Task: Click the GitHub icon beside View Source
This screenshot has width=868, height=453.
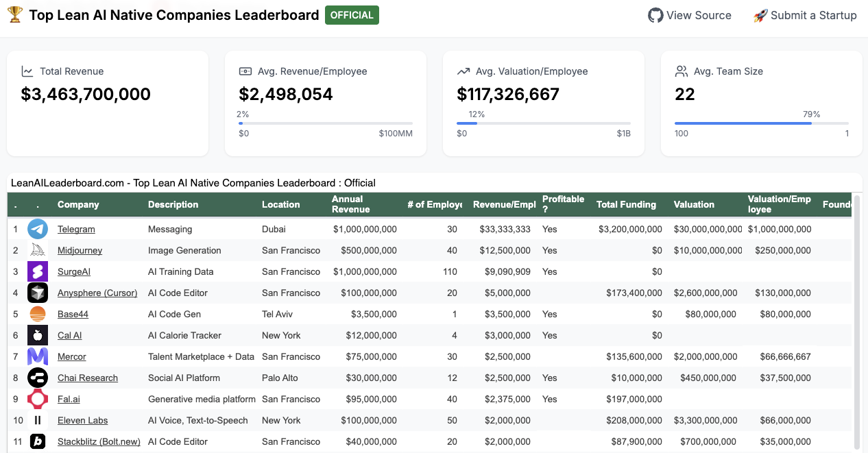Action: (x=655, y=15)
